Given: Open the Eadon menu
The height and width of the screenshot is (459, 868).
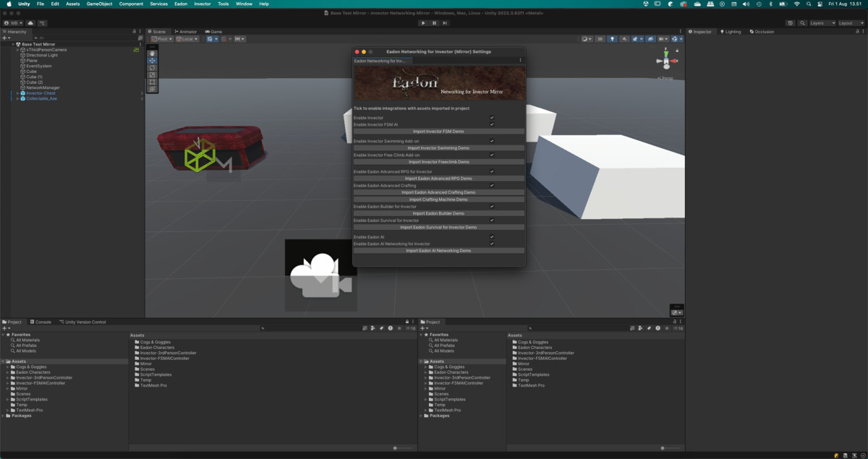Looking at the screenshot, I should (181, 4).
